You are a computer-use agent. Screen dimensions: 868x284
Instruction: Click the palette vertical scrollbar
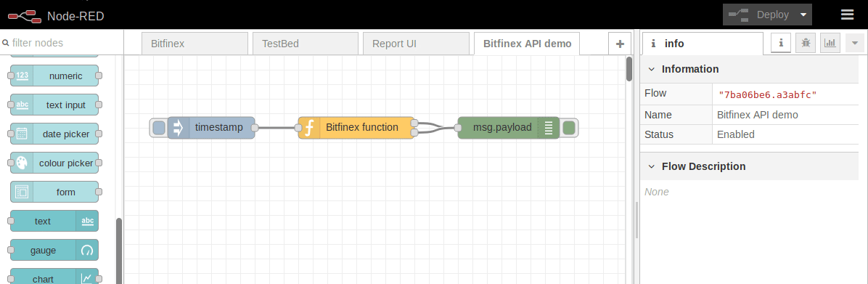118,251
